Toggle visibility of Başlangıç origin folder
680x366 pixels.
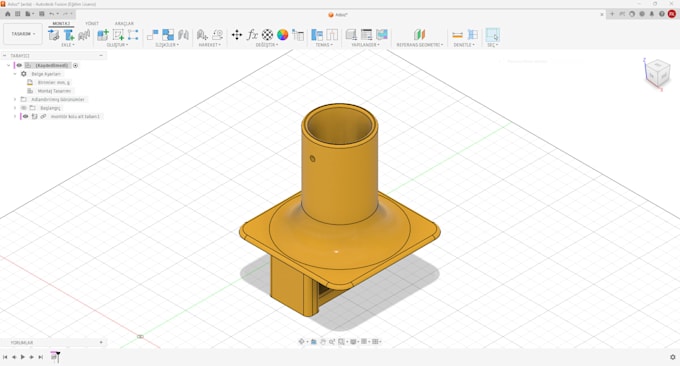[x=24, y=108]
